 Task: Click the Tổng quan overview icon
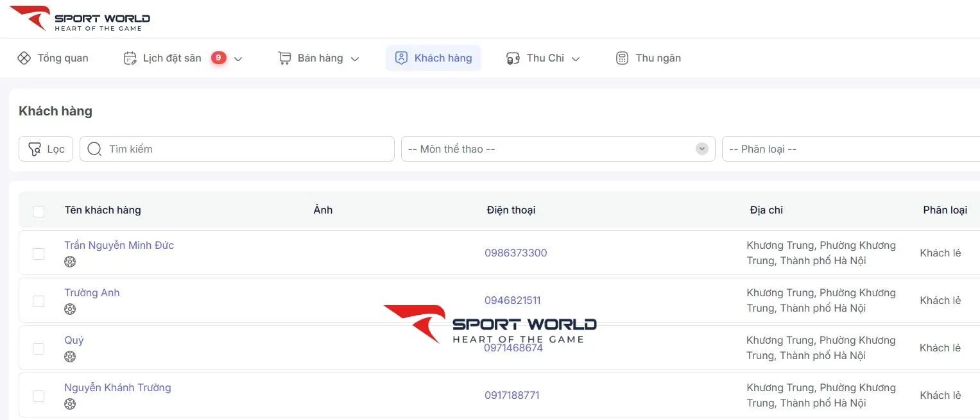(x=24, y=58)
